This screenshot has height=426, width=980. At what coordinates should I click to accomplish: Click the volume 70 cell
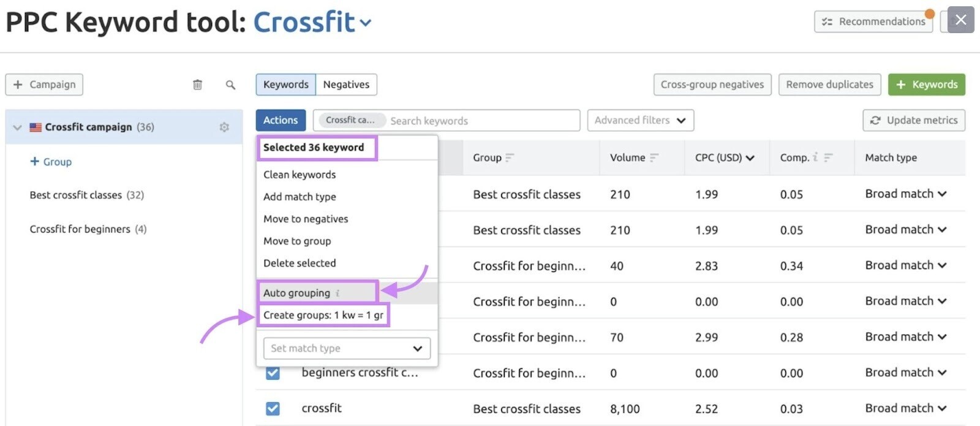pos(617,337)
